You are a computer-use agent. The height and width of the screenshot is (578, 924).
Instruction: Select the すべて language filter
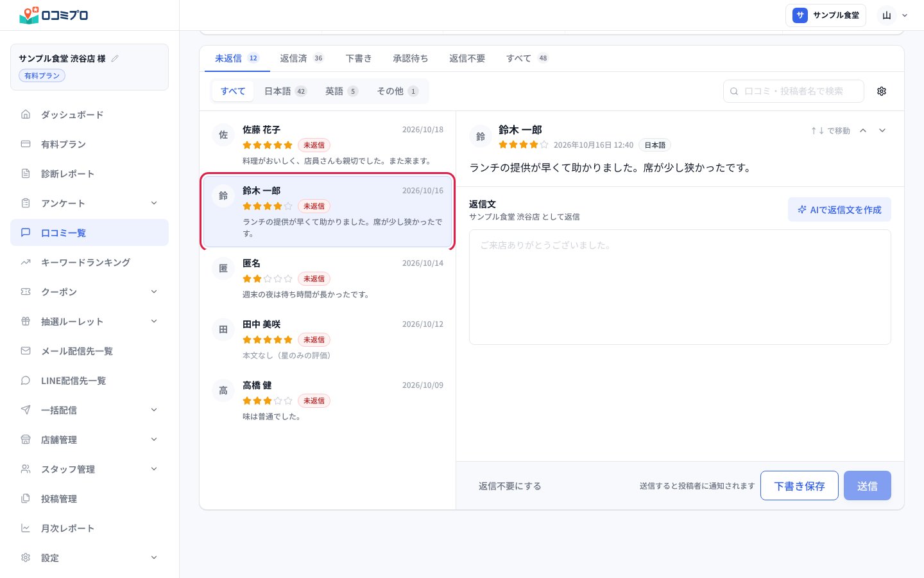[233, 91]
